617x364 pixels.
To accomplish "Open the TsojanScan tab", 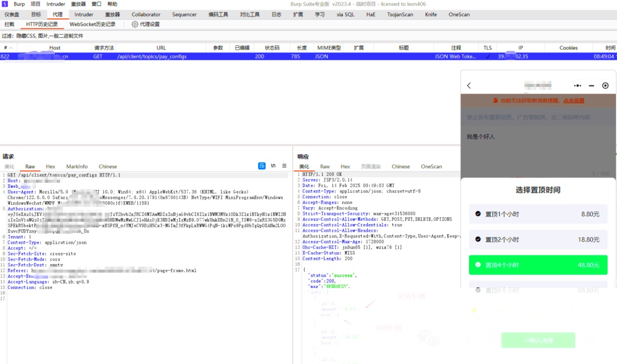I will (x=400, y=14).
